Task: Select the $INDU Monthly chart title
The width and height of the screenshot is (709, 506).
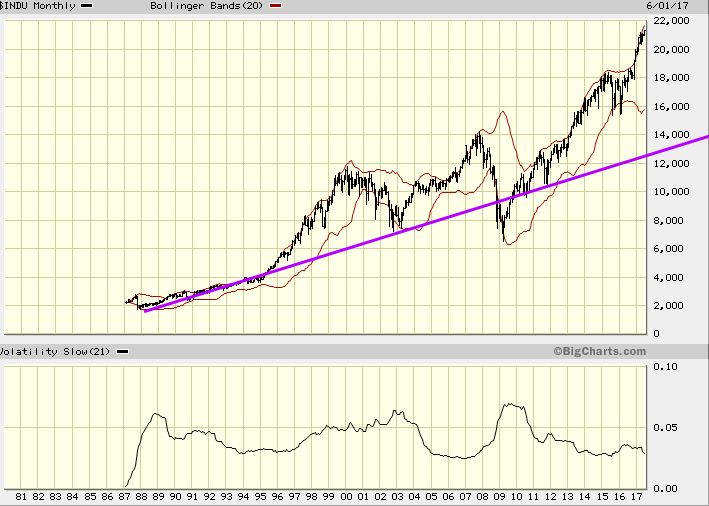Action: [x=38, y=6]
